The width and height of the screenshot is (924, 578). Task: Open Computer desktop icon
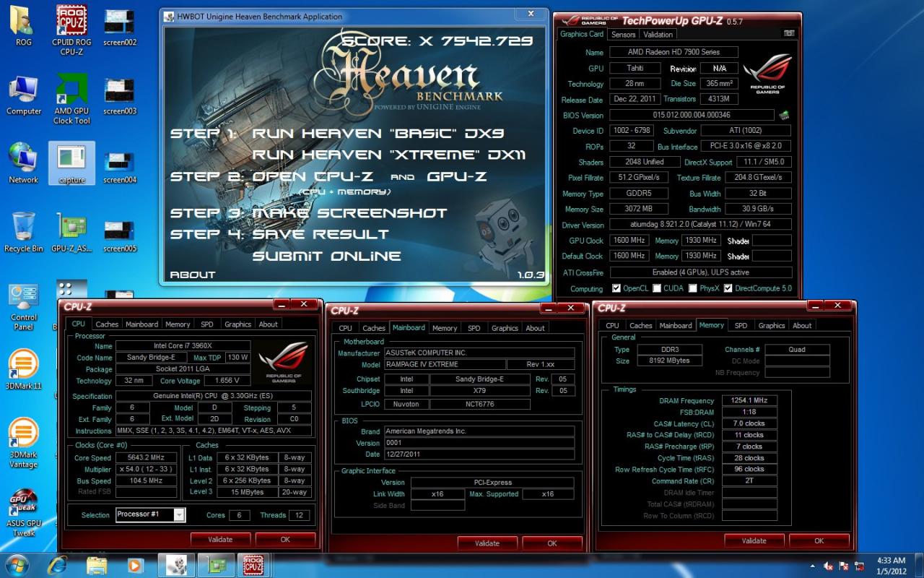(x=24, y=95)
